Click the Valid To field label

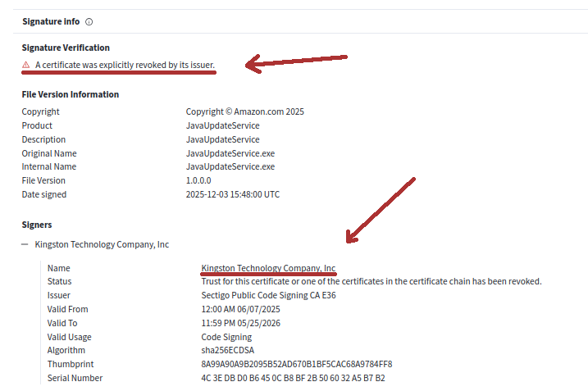pos(62,323)
